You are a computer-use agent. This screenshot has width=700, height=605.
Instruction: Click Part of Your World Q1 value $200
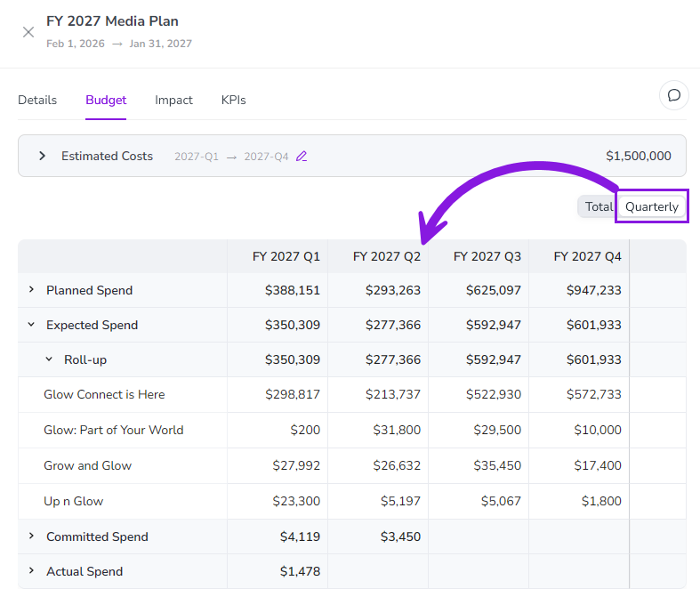point(305,430)
